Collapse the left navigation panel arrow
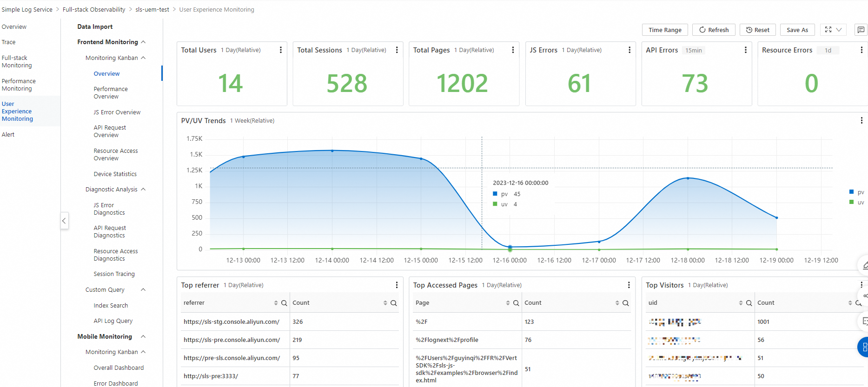Viewport: 868px width, 387px height. pos(64,221)
